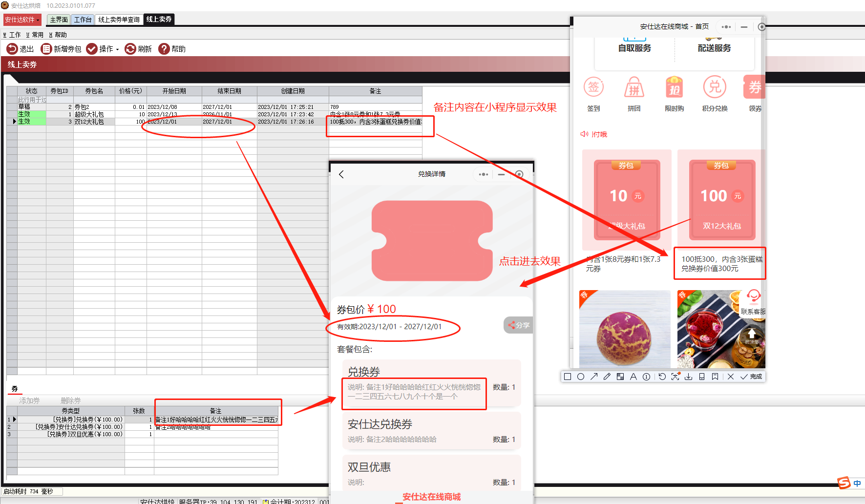The width and height of the screenshot is (865, 504).
Task: Click the 结束日期 column header
Action: [230, 91]
